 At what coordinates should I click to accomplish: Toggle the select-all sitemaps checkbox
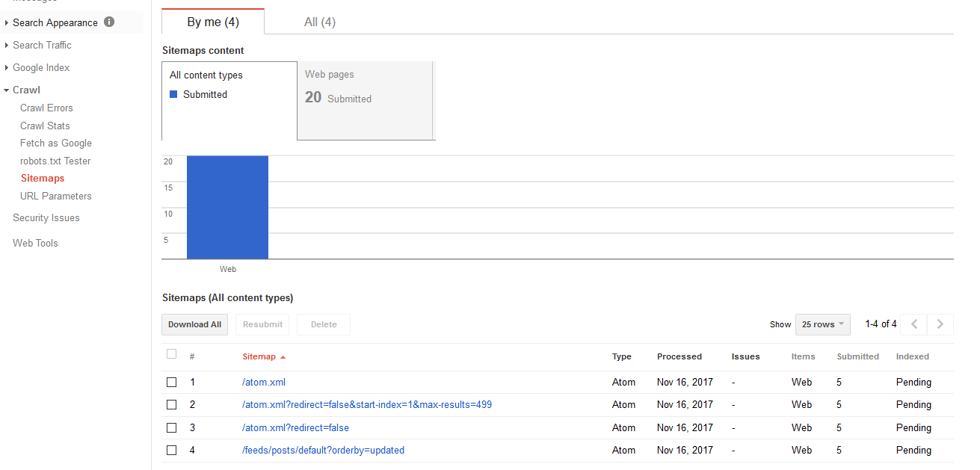click(172, 354)
